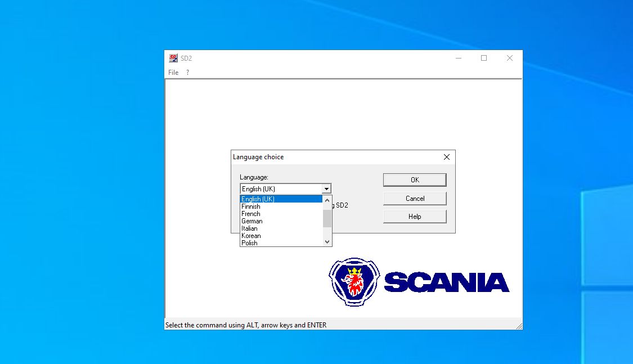Open the ? help menu
This screenshot has height=364, width=633.
[187, 72]
